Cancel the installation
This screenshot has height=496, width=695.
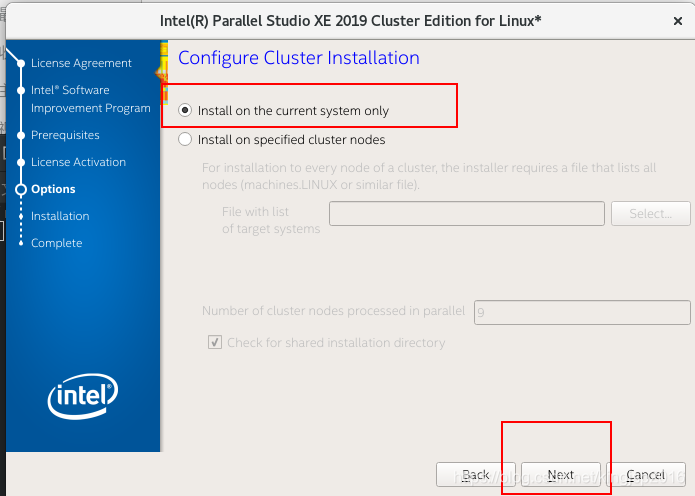pos(646,475)
